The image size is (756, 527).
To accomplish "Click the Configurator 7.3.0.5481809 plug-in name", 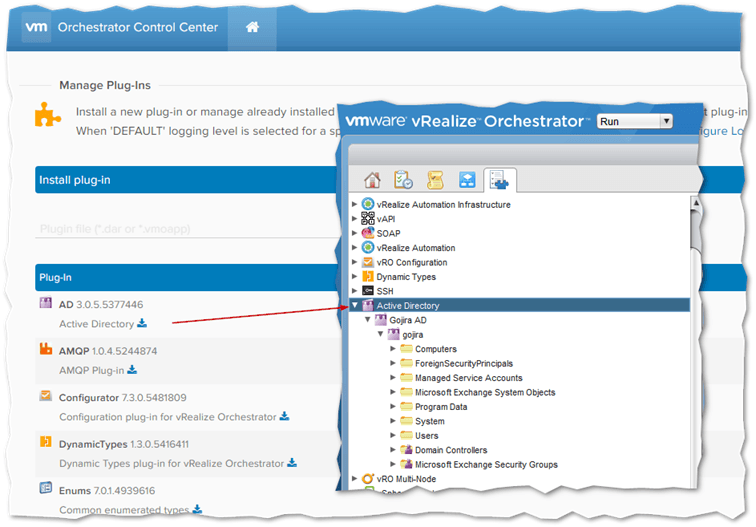I will (122, 397).
